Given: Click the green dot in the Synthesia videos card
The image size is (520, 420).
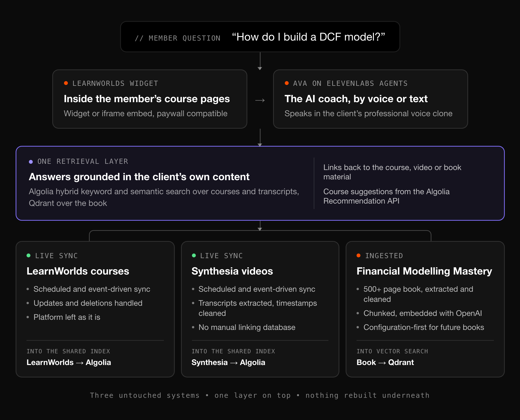Looking at the screenshot, I should tap(194, 255).
